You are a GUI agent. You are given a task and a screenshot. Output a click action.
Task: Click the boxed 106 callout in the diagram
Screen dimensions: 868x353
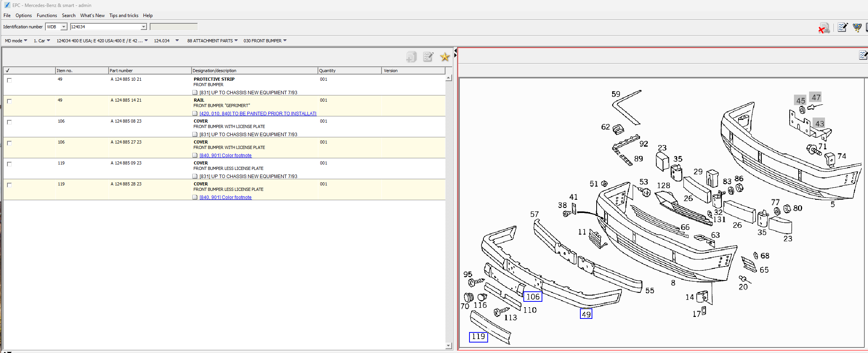click(x=533, y=297)
